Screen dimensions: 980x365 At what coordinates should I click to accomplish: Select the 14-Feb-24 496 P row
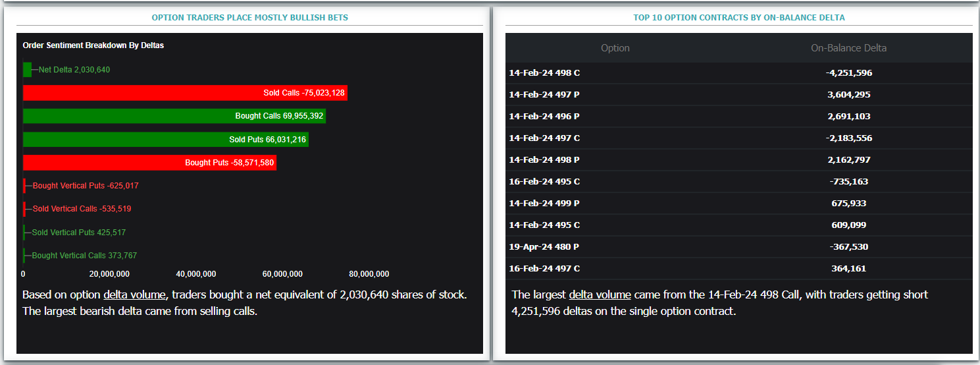click(739, 117)
